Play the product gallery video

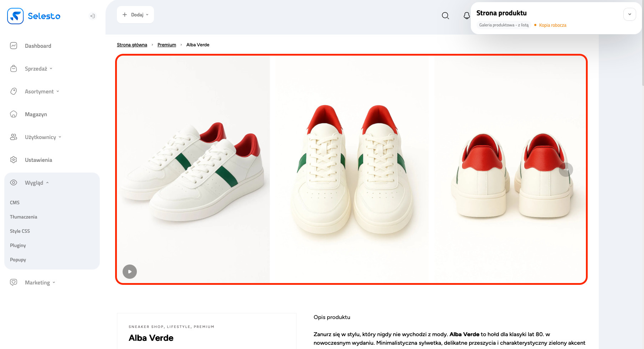pyautogui.click(x=130, y=272)
